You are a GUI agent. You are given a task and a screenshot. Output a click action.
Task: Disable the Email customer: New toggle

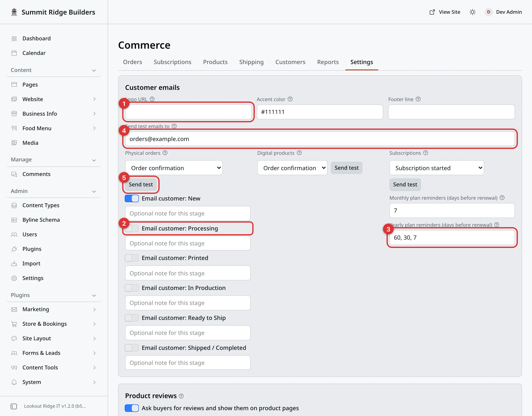click(132, 198)
